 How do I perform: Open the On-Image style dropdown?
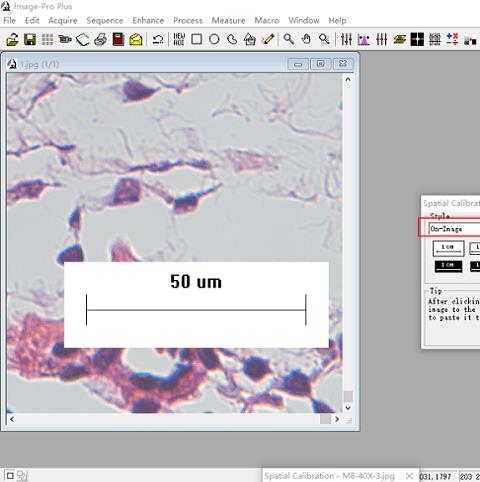[454, 229]
